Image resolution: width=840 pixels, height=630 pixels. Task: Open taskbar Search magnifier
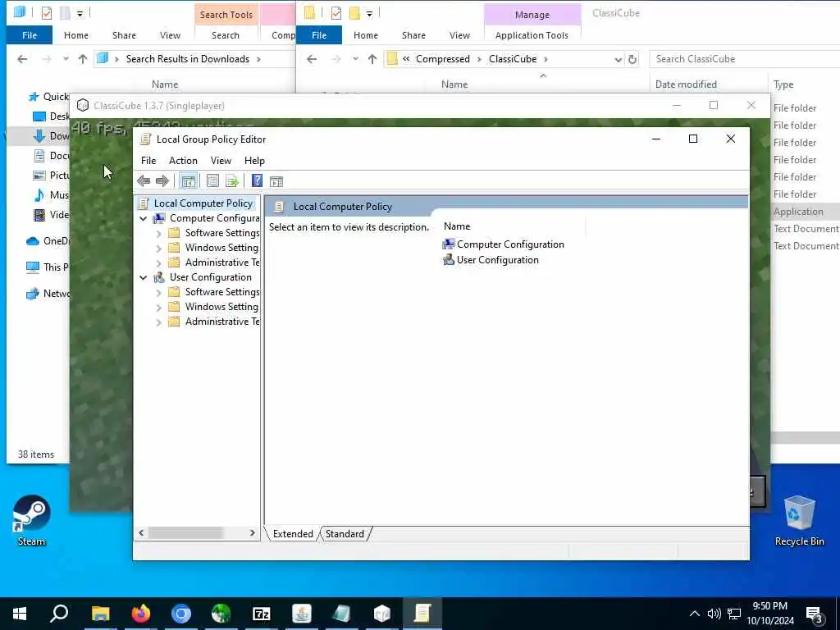point(59,614)
